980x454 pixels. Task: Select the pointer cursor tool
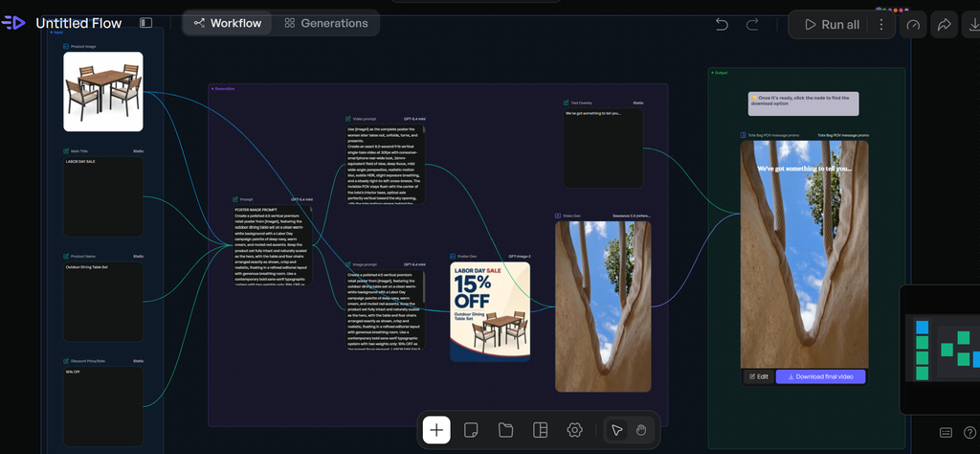617,430
